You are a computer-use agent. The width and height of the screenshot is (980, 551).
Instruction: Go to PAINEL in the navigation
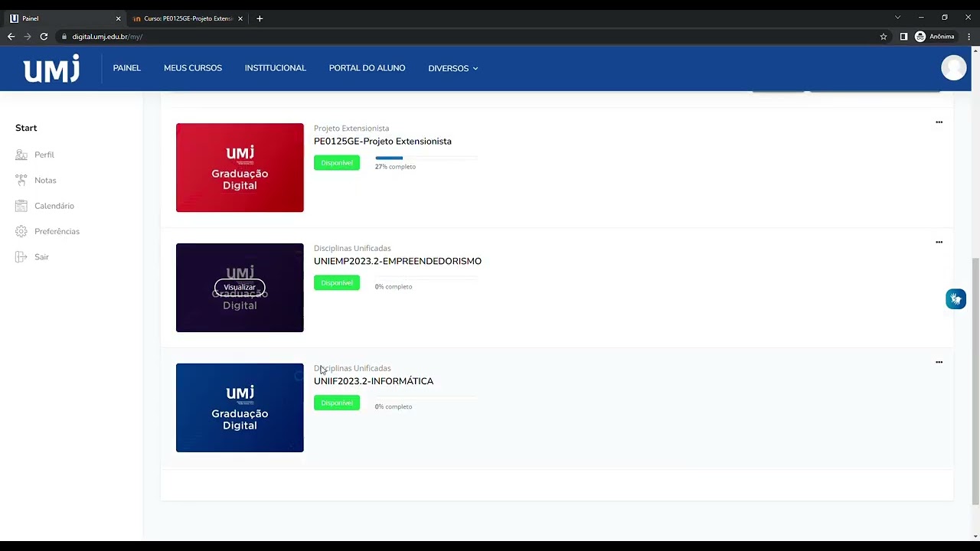tap(127, 68)
